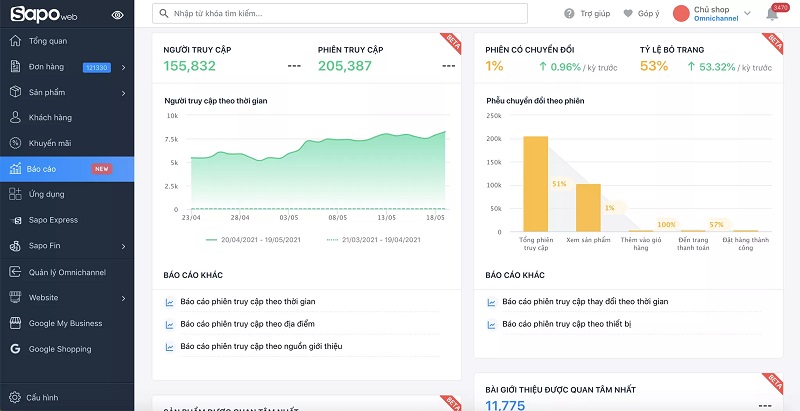Open Tổng quan from the sidebar
The width and height of the screenshot is (800, 411).
pyautogui.click(x=48, y=41)
